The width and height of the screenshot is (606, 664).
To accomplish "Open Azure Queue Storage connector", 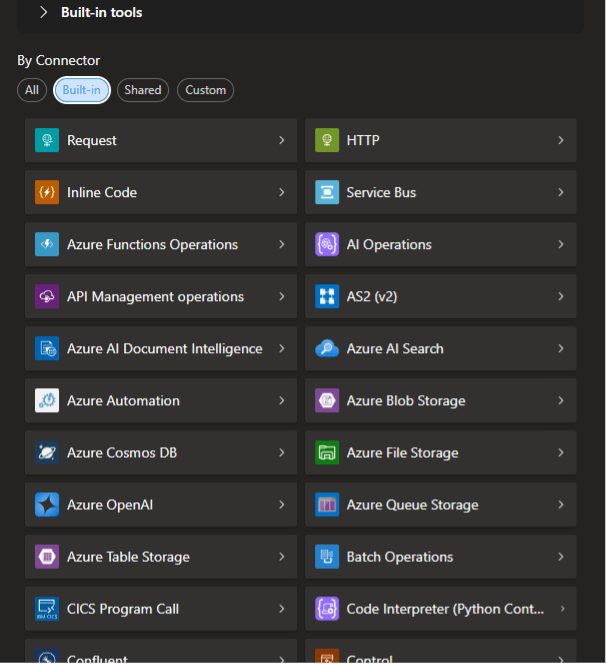I will [412, 505].
